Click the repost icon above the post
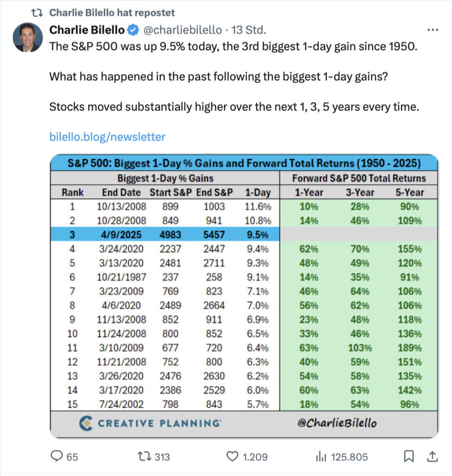The image size is (452, 476). (40, 12)
